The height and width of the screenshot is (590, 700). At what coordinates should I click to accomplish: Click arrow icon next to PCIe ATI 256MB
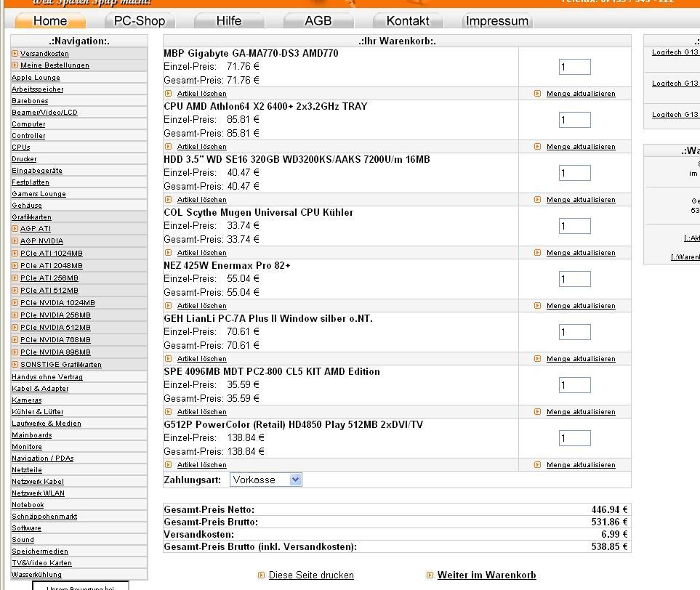coord(15,278)
